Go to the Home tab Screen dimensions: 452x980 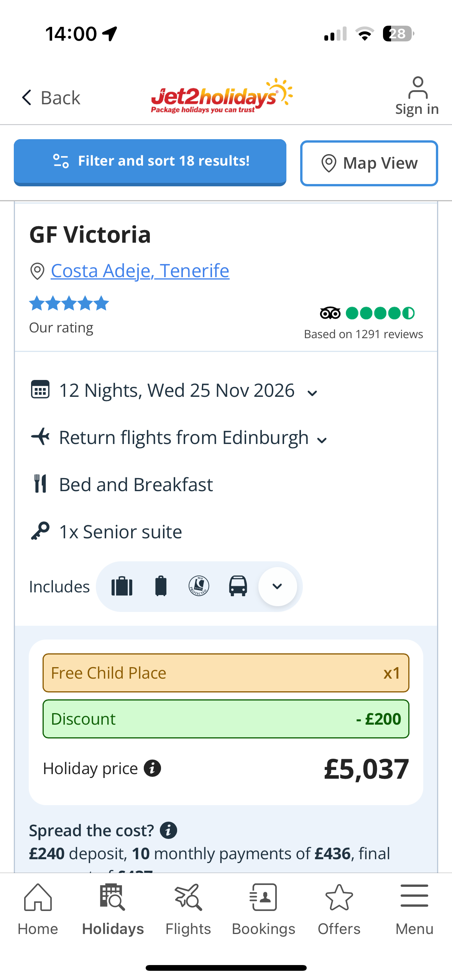point(38,909)
